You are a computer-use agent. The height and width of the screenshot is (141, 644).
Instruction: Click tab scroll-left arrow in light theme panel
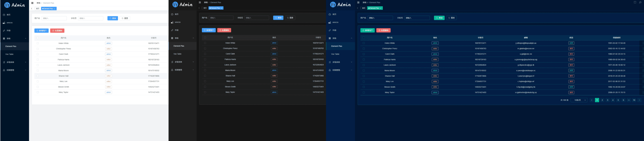click(32, 9)
